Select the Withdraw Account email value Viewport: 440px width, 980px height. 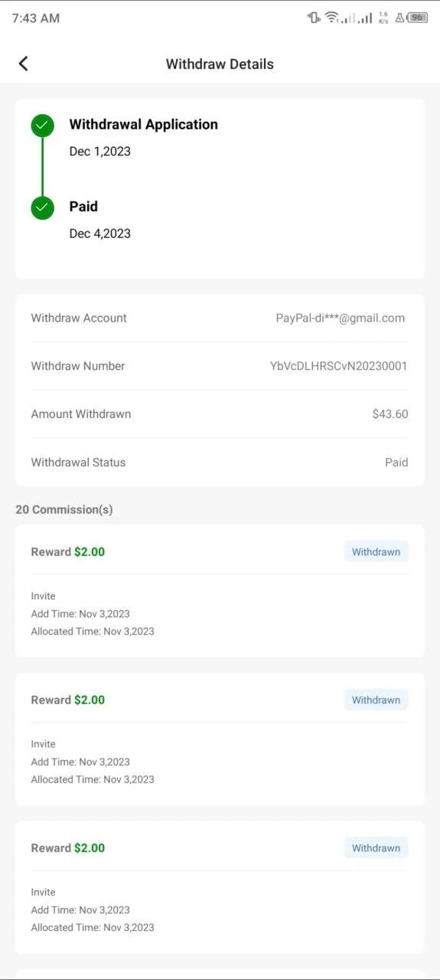(341, 318)
